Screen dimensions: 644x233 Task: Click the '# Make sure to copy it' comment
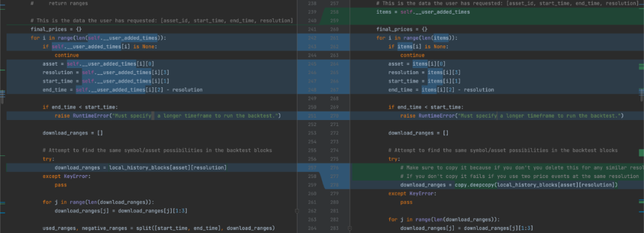522,167
